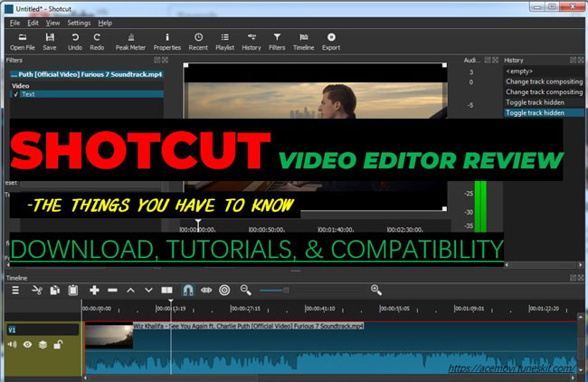Select first Change track compositing entry
Viewport: 588px width, 382px height.
544,81
